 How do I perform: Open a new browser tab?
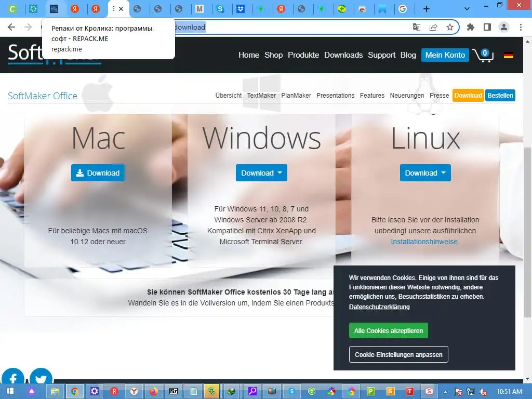(x=427, y=9)
